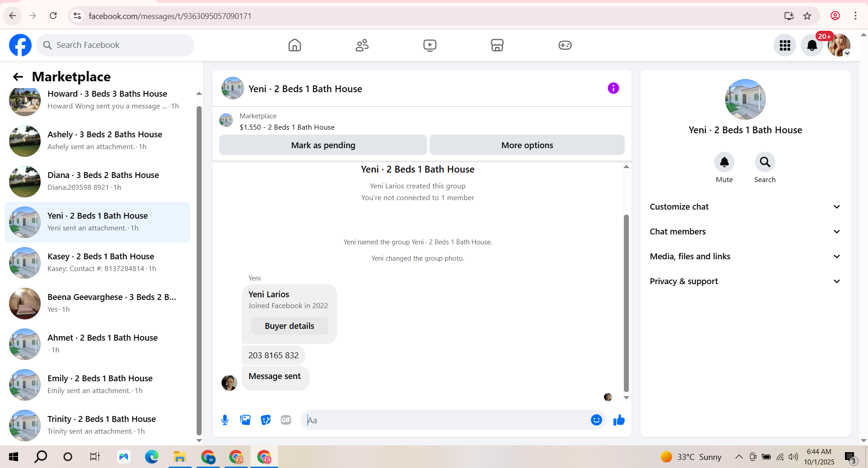Show hidden system tray icons chevron
The image size is (868, 468).
click(739, 457)
